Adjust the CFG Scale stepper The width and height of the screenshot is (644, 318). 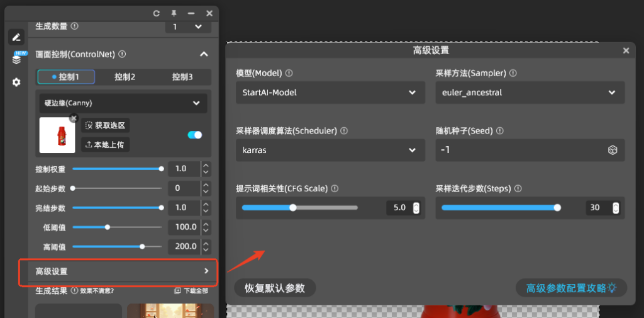click(416, 208)
